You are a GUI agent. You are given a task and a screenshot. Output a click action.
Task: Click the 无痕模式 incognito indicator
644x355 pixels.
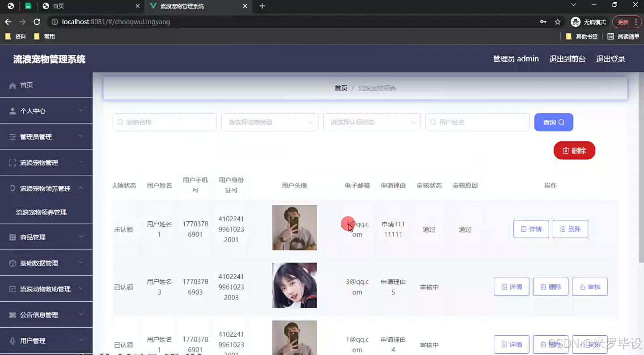click(589, 22)
